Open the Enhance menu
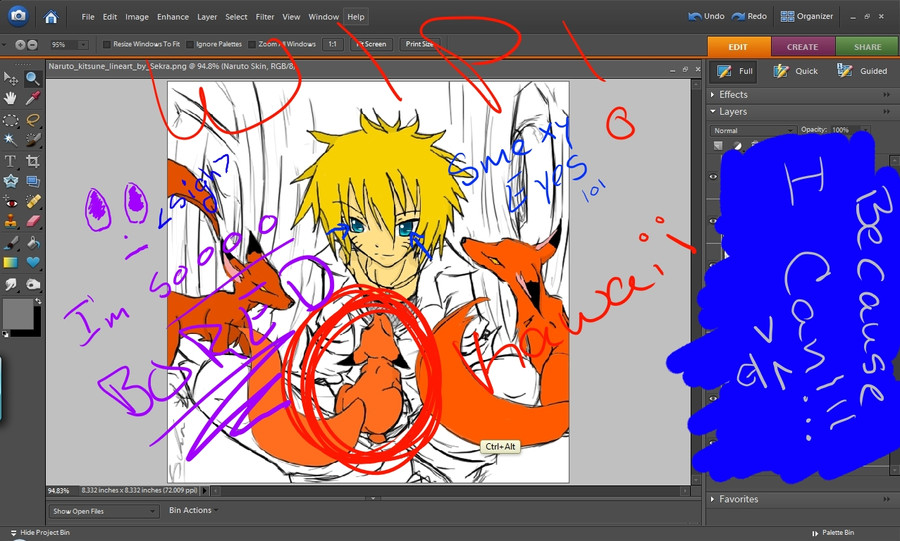This screenshot has width=900, height=541. point(173,17)
